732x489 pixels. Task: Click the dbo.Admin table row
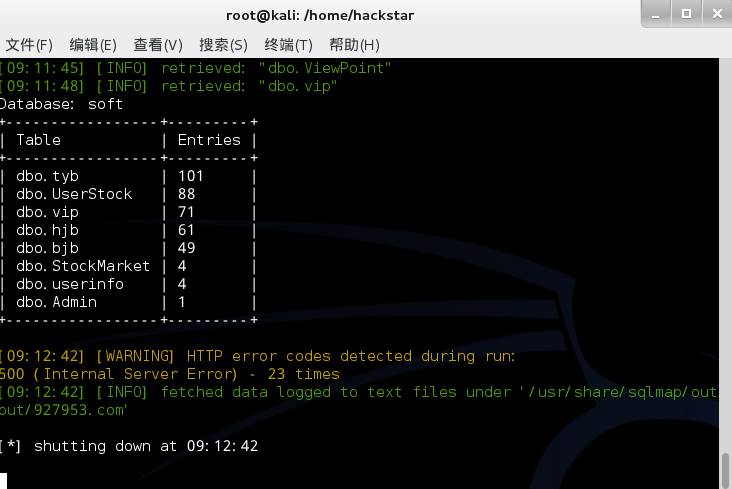coord(128,302)
